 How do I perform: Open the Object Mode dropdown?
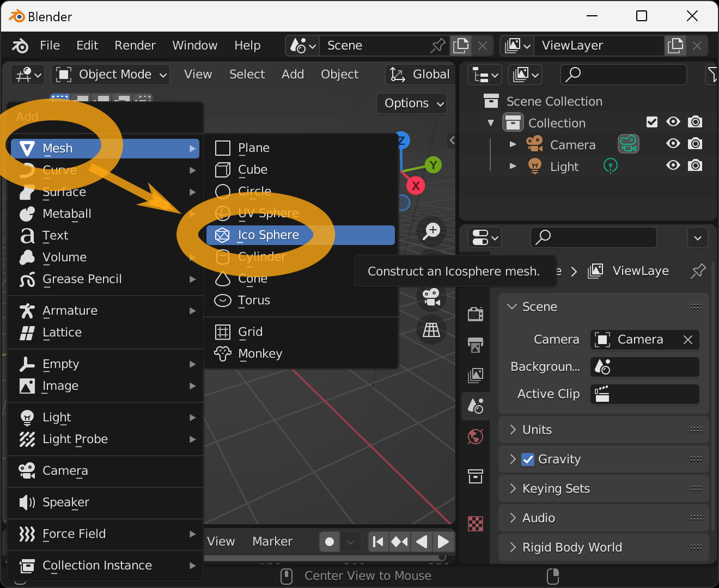111,75
